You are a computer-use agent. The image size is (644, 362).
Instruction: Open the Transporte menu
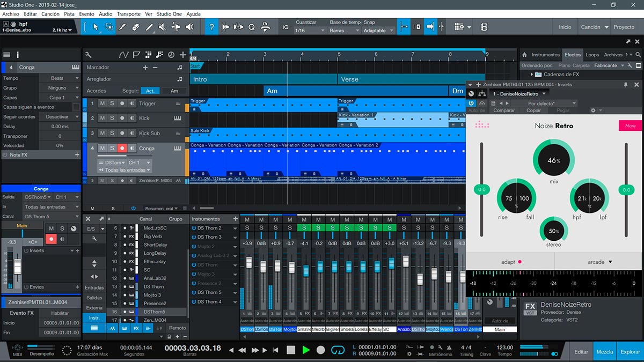point(128,14)
